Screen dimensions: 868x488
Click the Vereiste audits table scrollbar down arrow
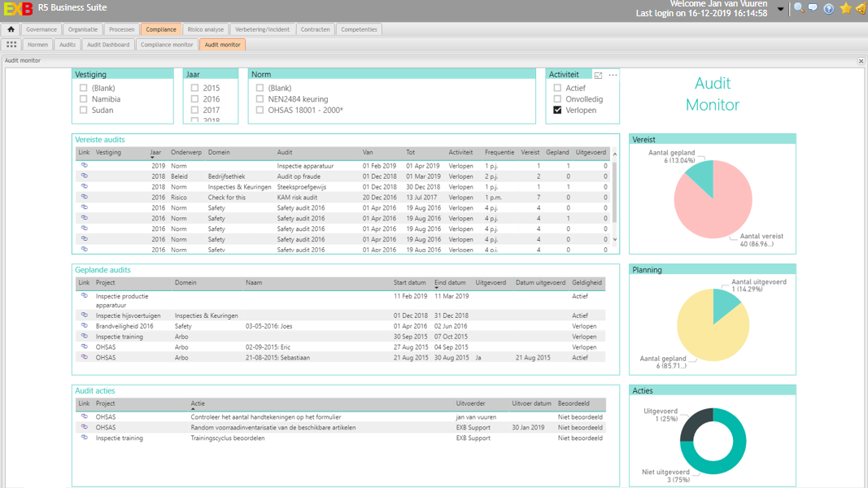615,239
